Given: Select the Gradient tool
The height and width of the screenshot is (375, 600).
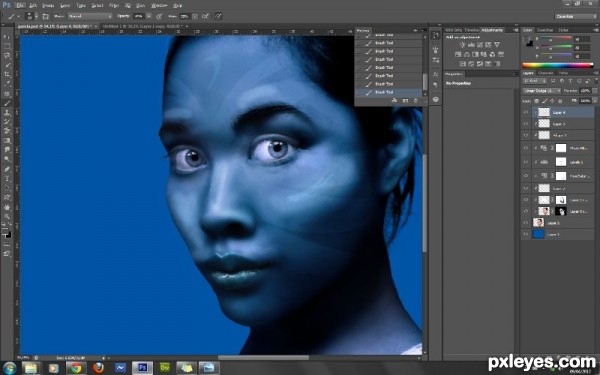Looking at the screenshot, I should (7, 140).
